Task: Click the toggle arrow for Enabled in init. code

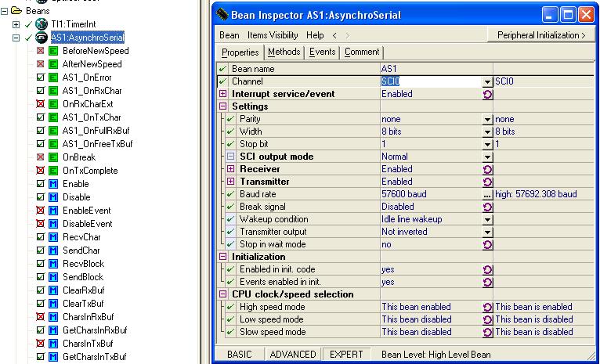Action: (x=487, y=269)
